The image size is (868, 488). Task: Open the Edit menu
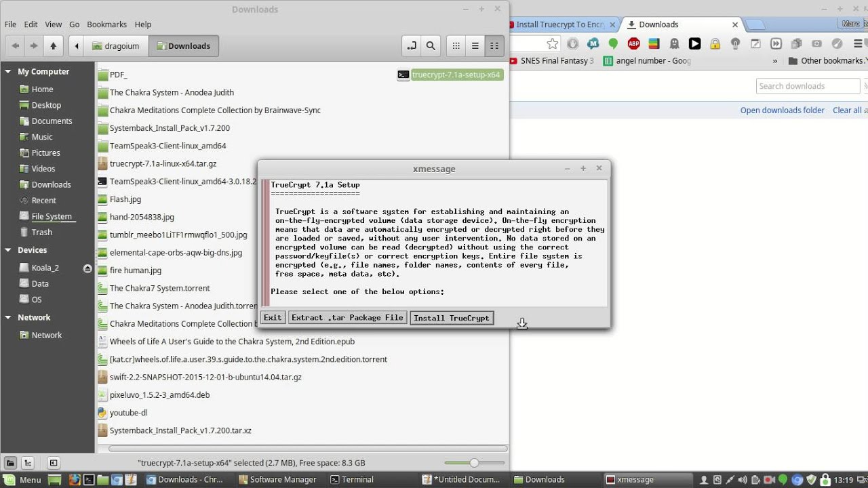point(31,24)
